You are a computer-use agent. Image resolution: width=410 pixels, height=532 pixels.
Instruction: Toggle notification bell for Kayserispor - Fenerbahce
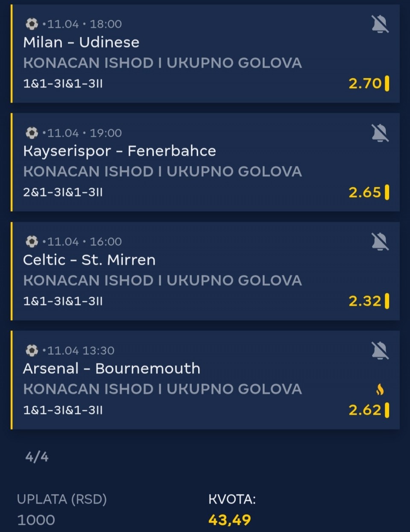click(380, 133)
